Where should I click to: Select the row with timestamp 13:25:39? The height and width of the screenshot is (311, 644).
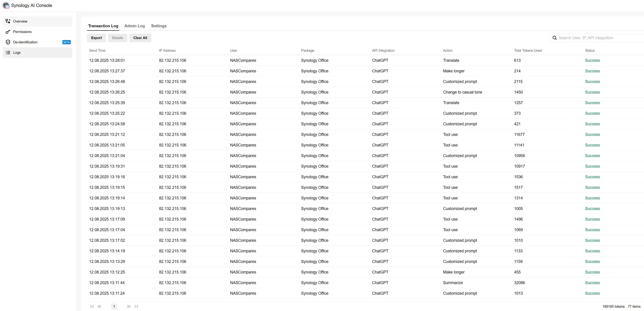point(366,103)
